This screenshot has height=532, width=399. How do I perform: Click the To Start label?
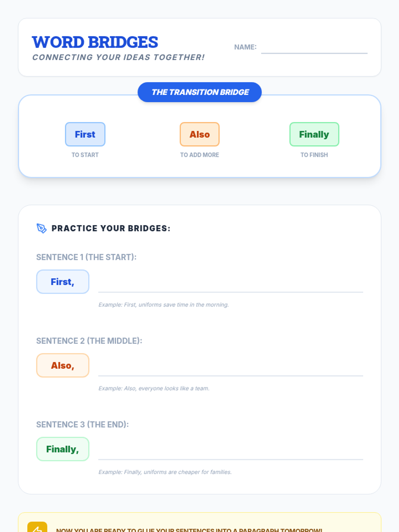pos(85,155)
